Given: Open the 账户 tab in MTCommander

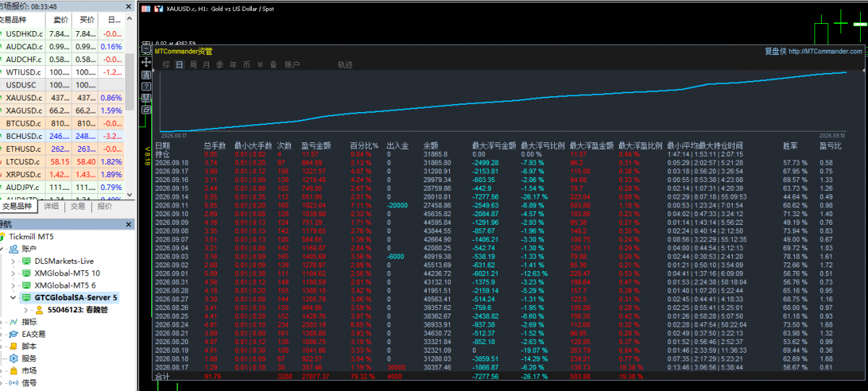Looking at the screenshot, I should pyautogui.click(x=292, y=64).
